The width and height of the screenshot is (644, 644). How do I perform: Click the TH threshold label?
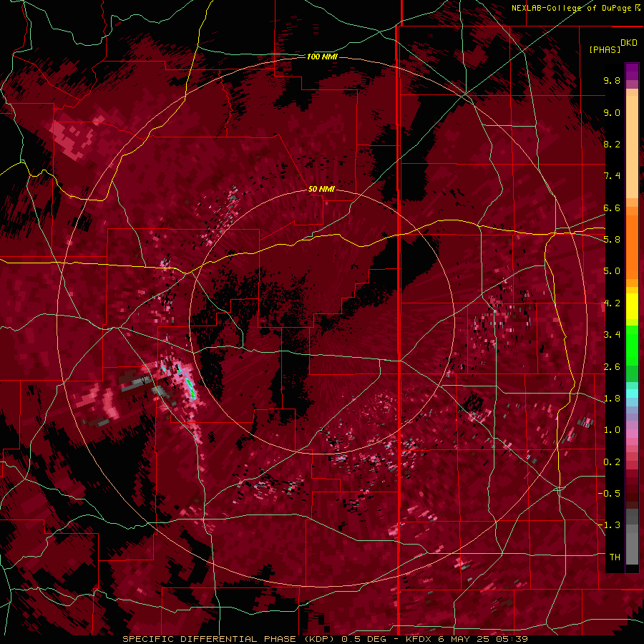click(615, 557)
